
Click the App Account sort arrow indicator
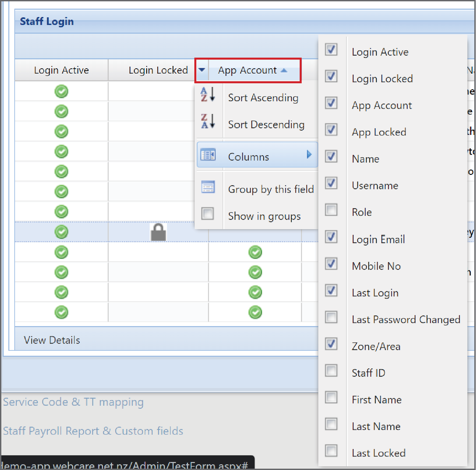tap(284, 70)
